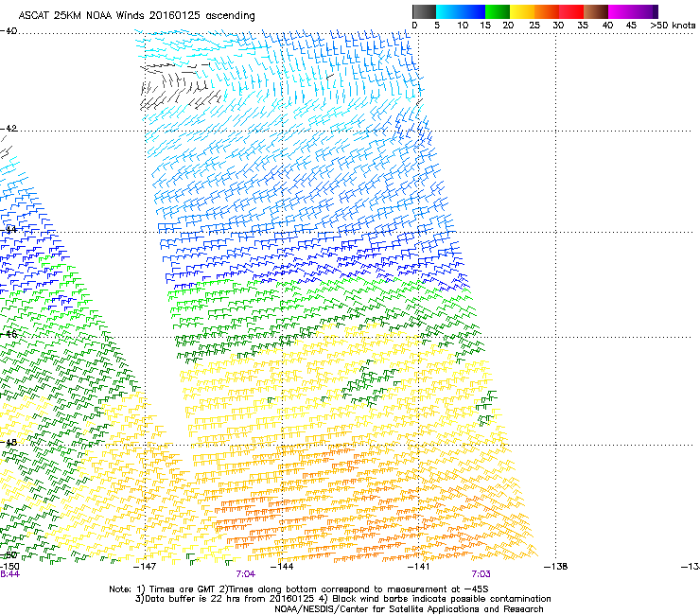Click latitude label -42
The width and height of the screenshot is (700, 615).
coord(9,128)
